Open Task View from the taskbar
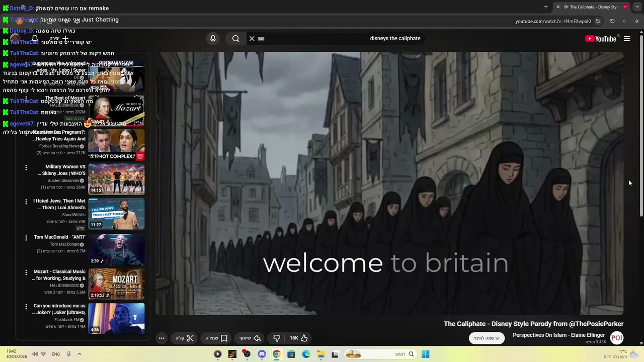644x362 pixels. click(x=335, y=354)
